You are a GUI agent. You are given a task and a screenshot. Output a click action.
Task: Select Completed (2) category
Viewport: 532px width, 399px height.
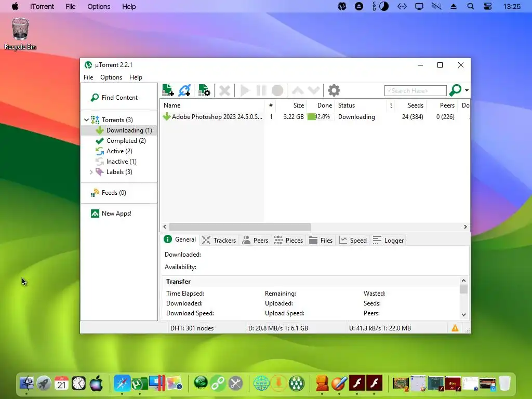(126, 141)
